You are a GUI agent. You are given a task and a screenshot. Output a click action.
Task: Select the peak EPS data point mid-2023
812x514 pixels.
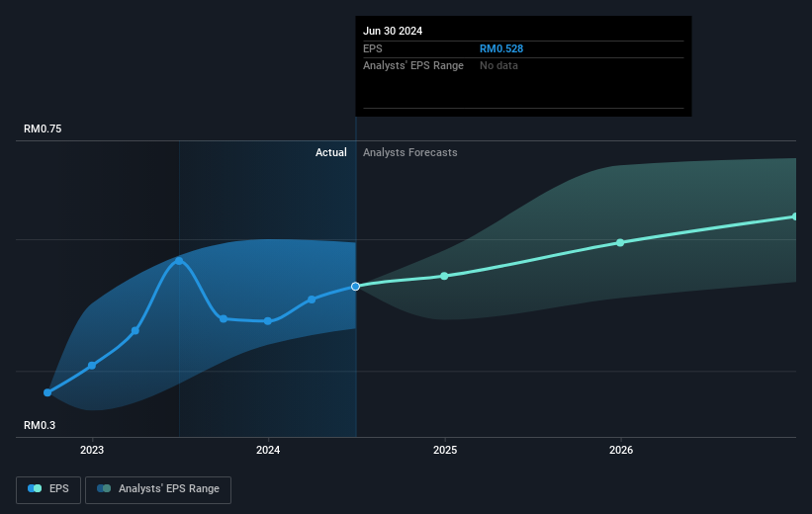[179, 261]
